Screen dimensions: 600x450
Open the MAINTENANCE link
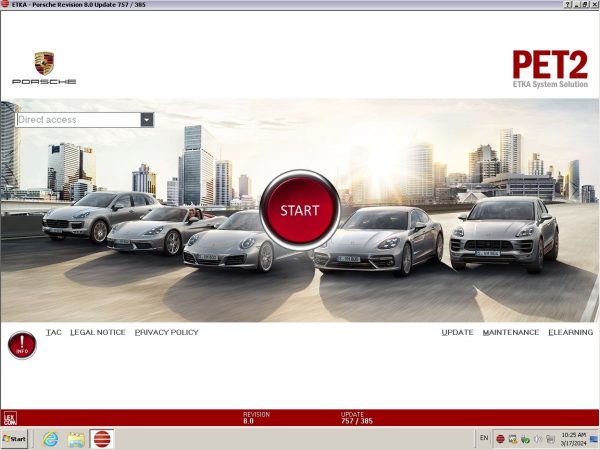point(511,332)
